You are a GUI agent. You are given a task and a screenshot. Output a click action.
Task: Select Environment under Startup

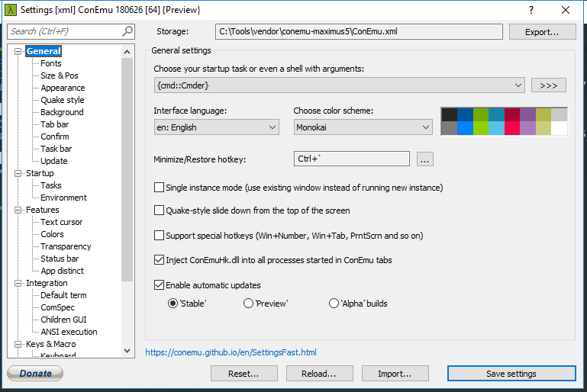coord(63,198)
